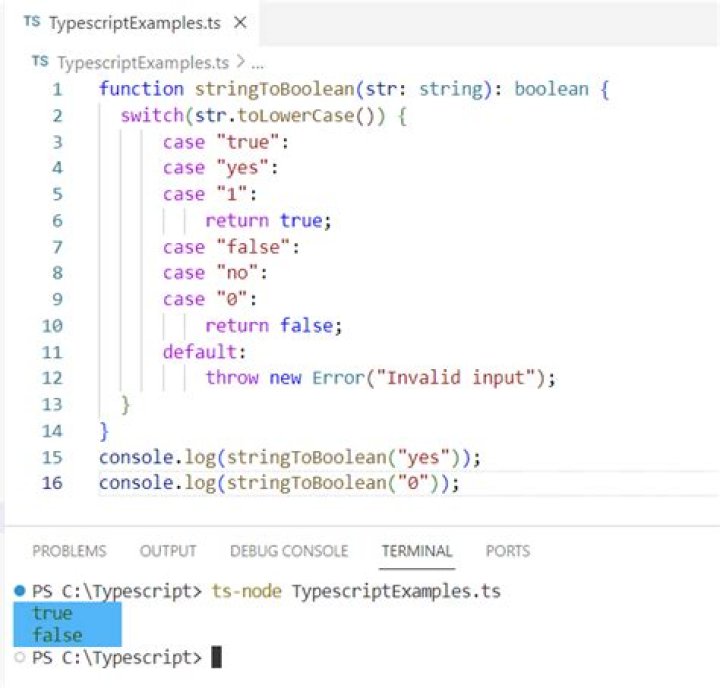Click the 'true' output in terminal
Viewport: 720px width, 688px height.
click(x=52, y=613)
